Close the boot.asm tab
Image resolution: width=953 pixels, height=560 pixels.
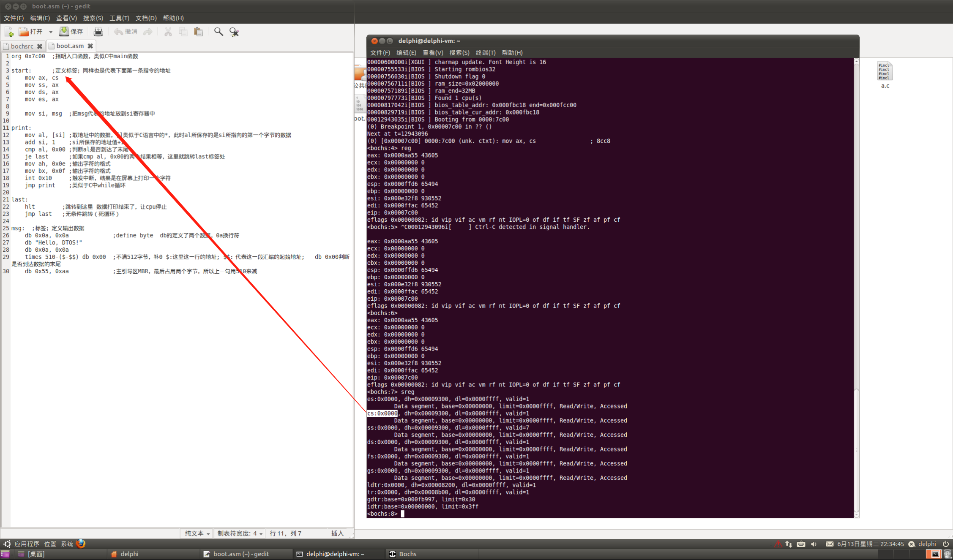click(x=90, y=46)
